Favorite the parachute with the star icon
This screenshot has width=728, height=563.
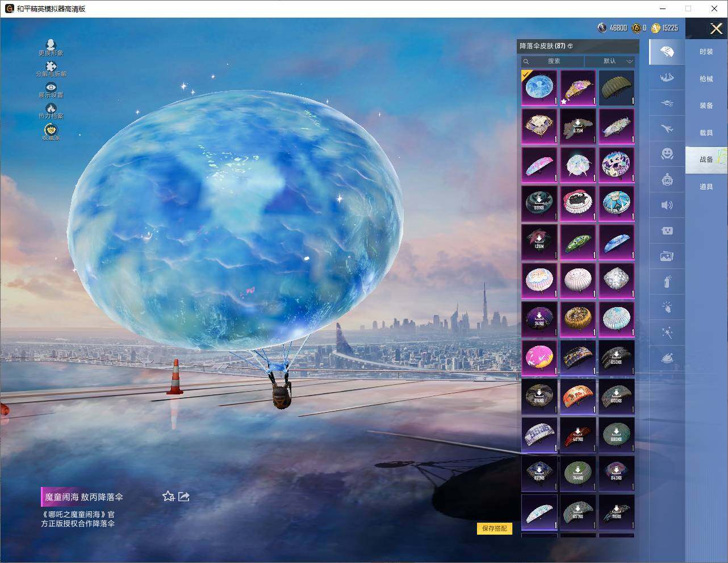tap(168, 497)
